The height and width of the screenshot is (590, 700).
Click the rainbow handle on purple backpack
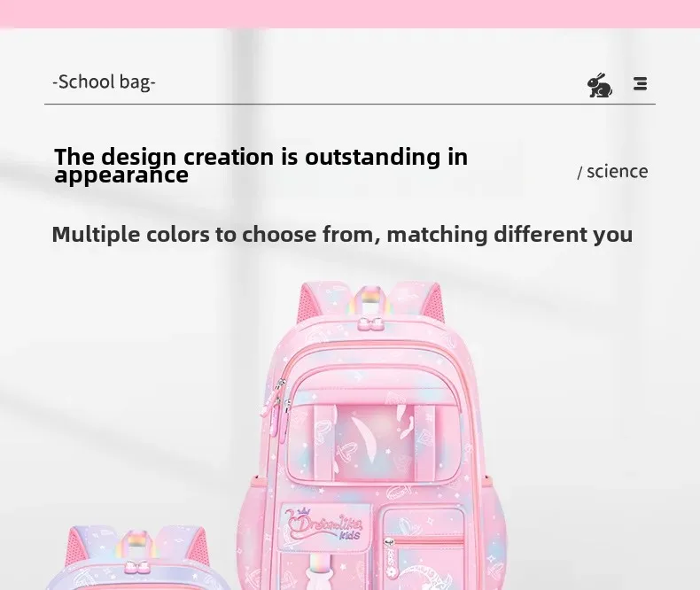[136, 545]
